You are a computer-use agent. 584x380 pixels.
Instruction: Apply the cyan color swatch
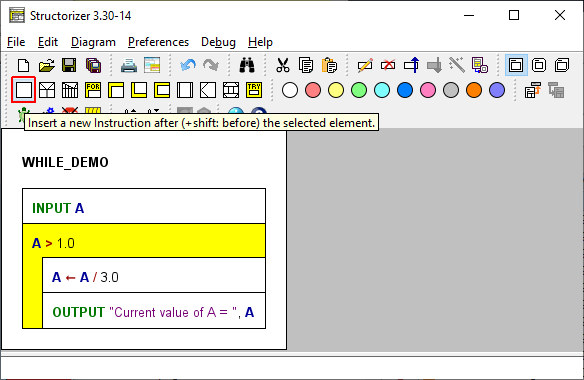coord(382,90)
